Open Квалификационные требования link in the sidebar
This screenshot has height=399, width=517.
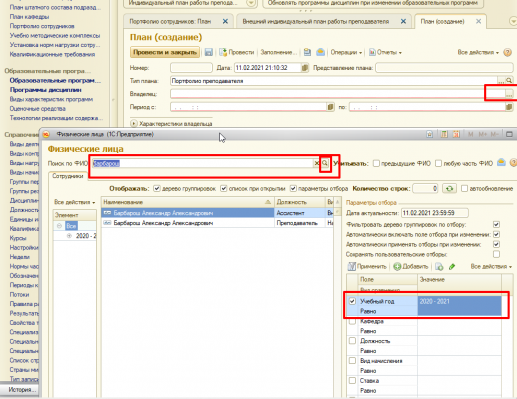52,54
